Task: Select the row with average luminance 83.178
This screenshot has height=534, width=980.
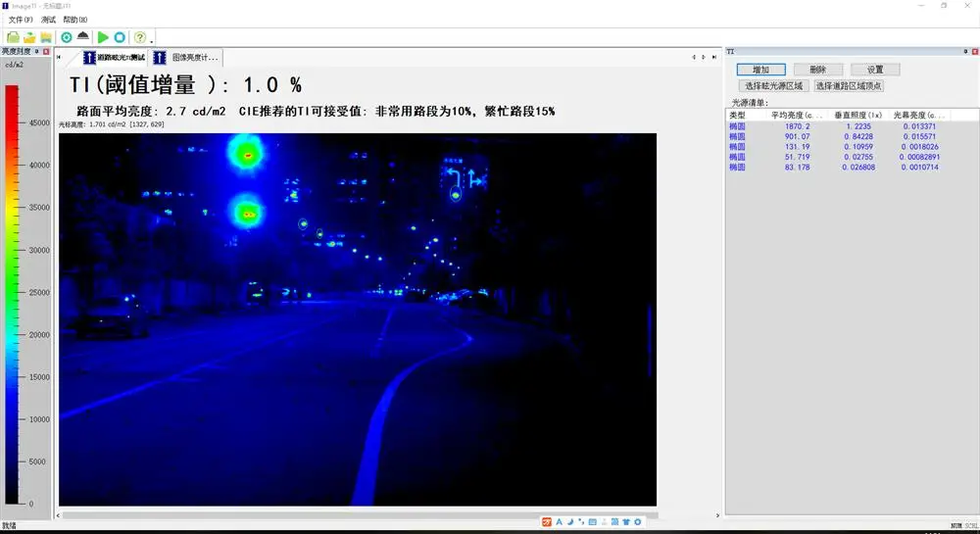Action: coord(852,167)
